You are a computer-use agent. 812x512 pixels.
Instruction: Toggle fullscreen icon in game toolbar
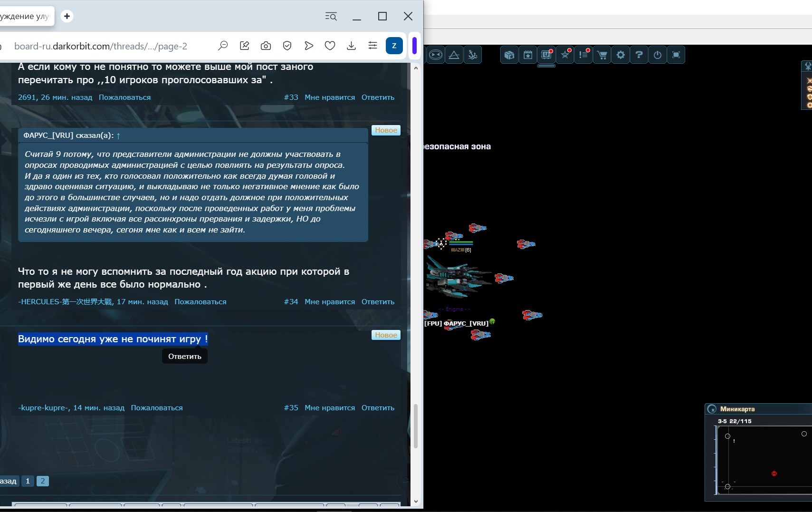click(676, 55)
